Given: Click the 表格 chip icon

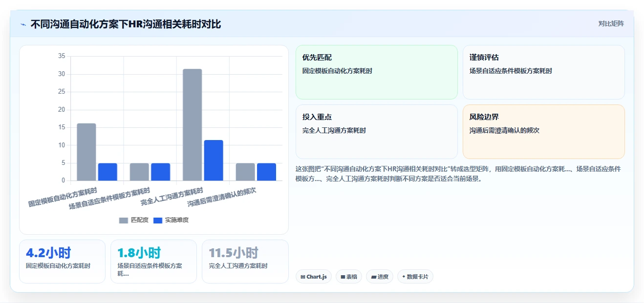Looking at the screenshot, I should (x=343, y=277).
